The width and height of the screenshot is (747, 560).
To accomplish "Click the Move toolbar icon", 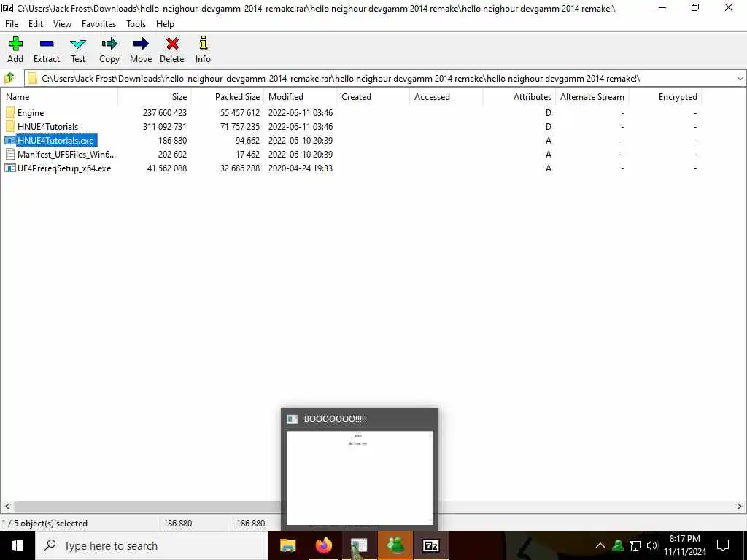I will [141, 44].
